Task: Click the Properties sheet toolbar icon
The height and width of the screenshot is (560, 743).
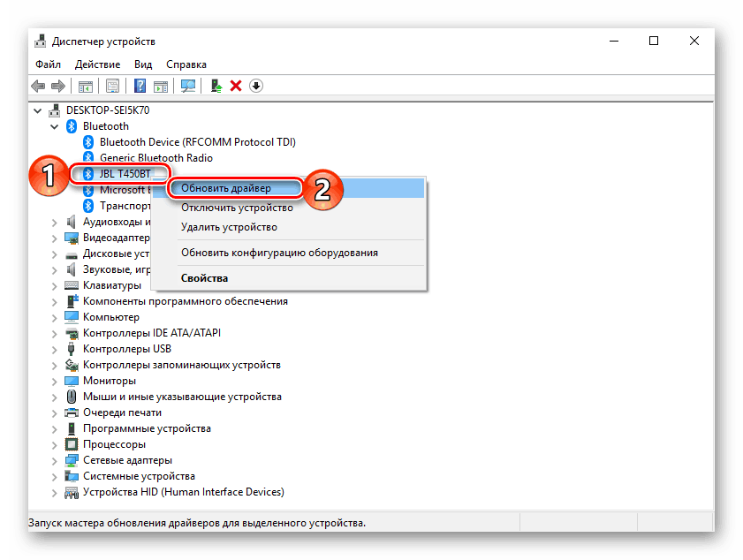Action: [x=113, y=86]
